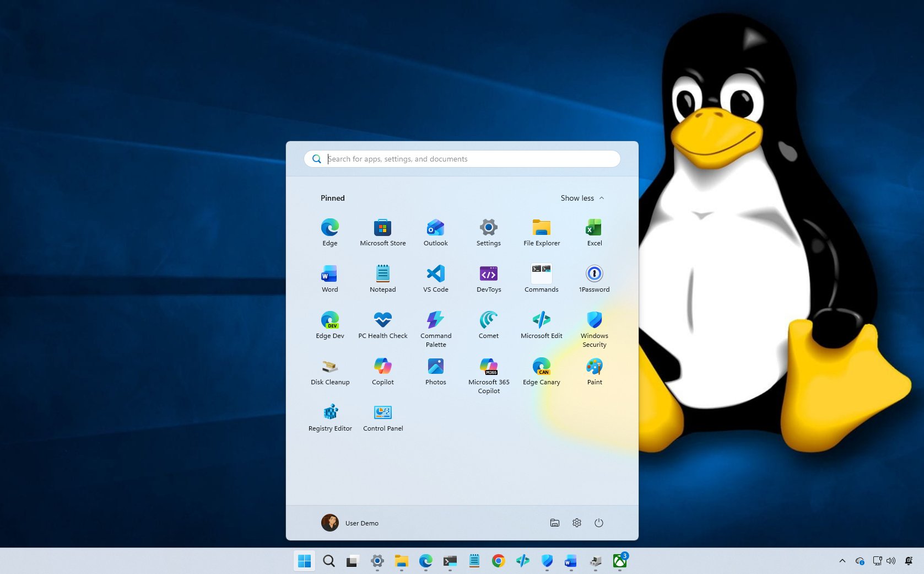
Task: Open File Explorer folder in Start footer
Action: pos(555,523)
